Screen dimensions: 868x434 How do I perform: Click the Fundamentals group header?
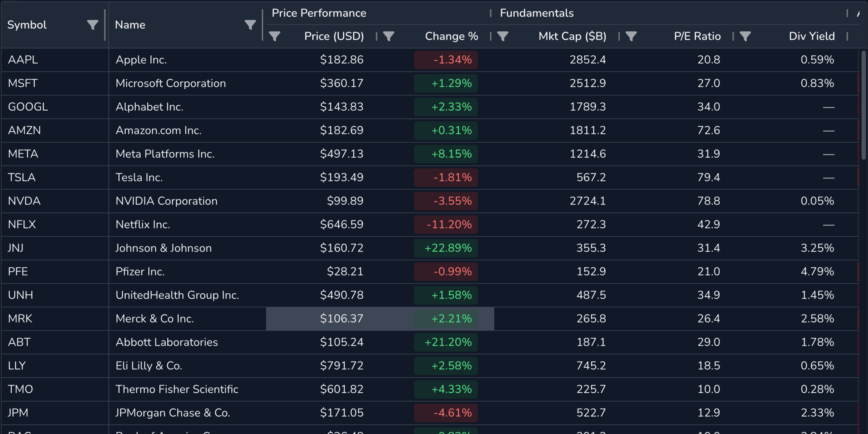click(x=536, y=13)
